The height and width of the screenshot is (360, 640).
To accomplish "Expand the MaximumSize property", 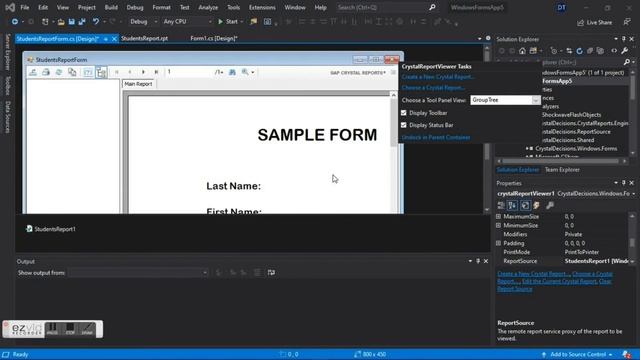I will [498, 216].
